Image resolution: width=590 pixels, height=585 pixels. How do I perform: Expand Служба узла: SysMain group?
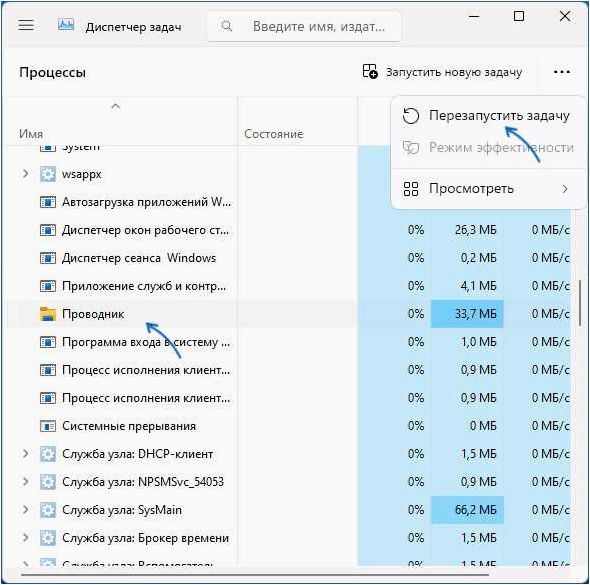click(25, 510)
